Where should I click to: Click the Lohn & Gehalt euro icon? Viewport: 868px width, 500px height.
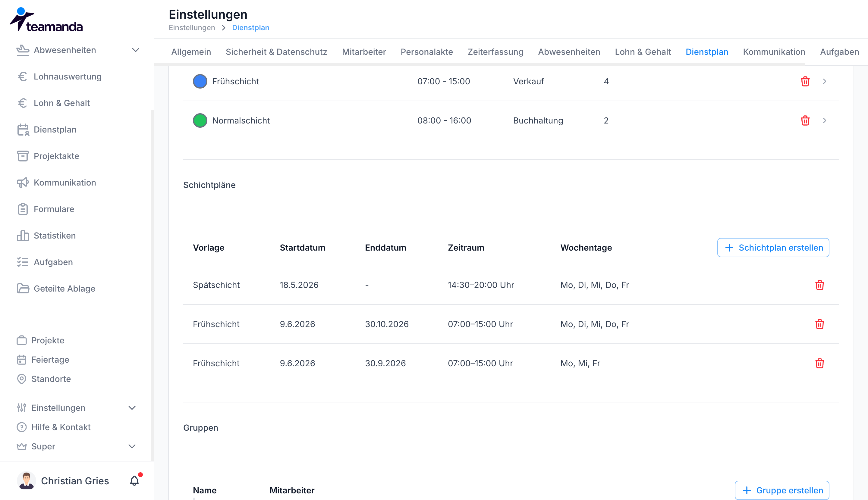point(23,103)
